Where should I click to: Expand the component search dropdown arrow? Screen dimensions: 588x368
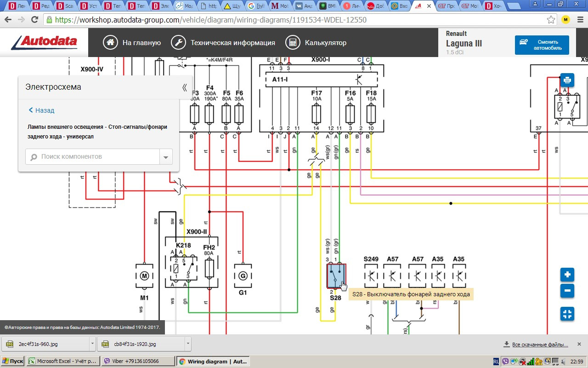(166, 157)
